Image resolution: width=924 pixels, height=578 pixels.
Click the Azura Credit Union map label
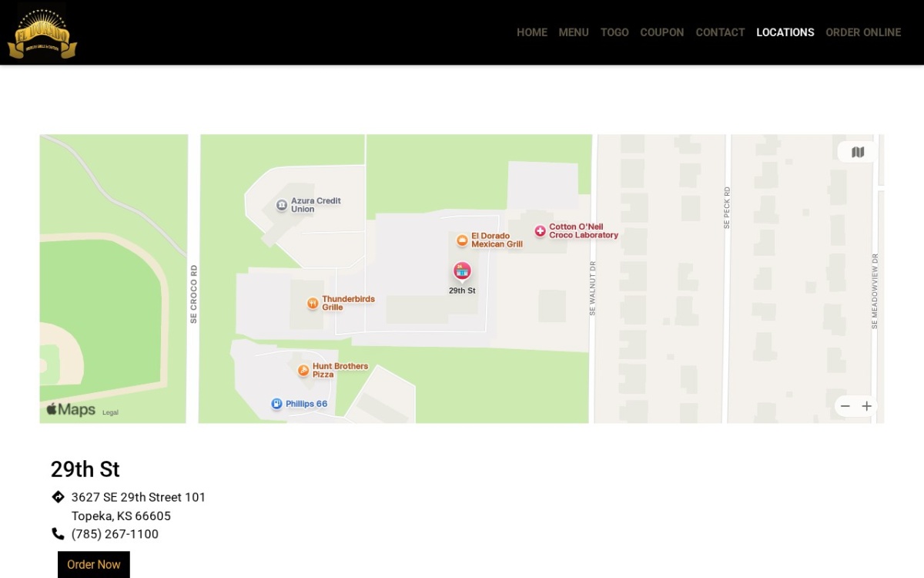tap(316, 205)
